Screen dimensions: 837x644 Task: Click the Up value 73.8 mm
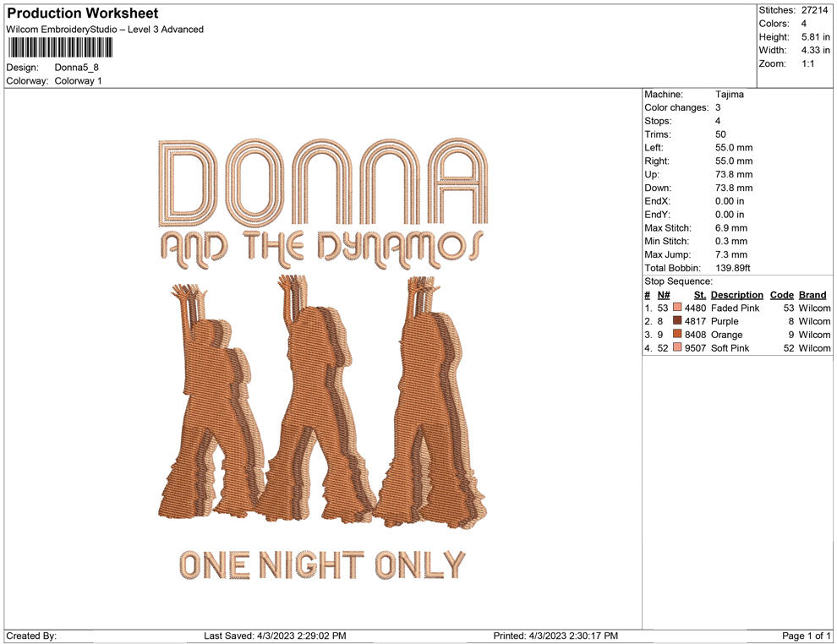[734, 174]
